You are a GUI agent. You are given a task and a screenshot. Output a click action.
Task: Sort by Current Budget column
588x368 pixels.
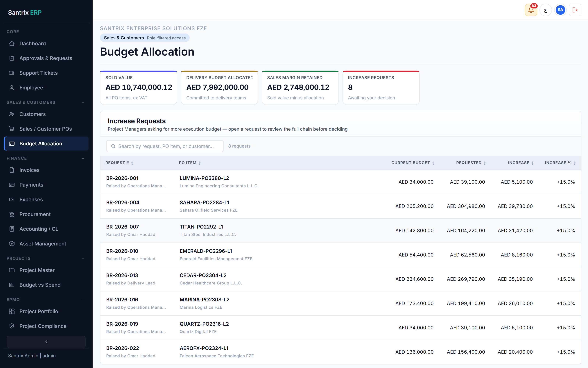[413, 163]
